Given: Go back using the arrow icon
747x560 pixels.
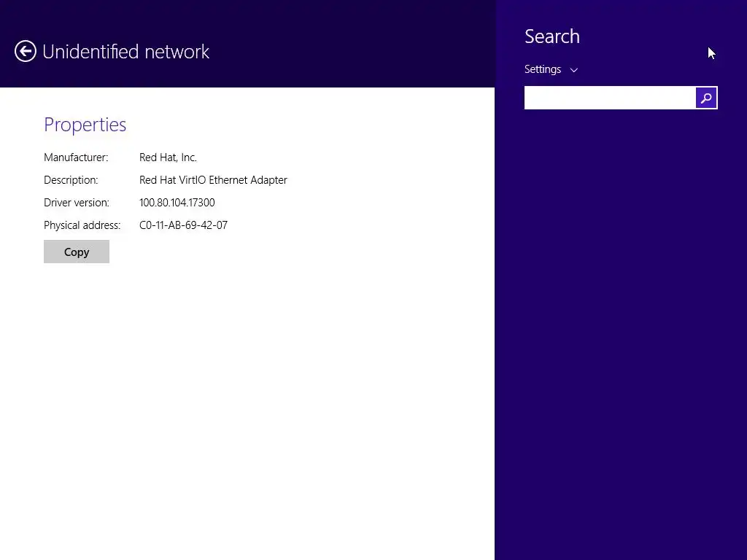Looking at the screenshot, I should coord(26,51).
